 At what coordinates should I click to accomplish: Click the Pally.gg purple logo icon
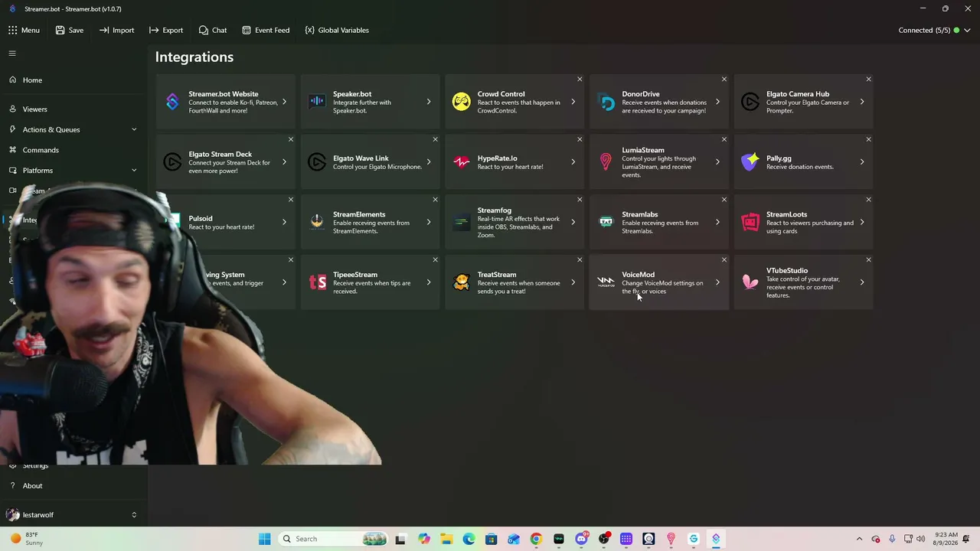[x=750, y=162]
